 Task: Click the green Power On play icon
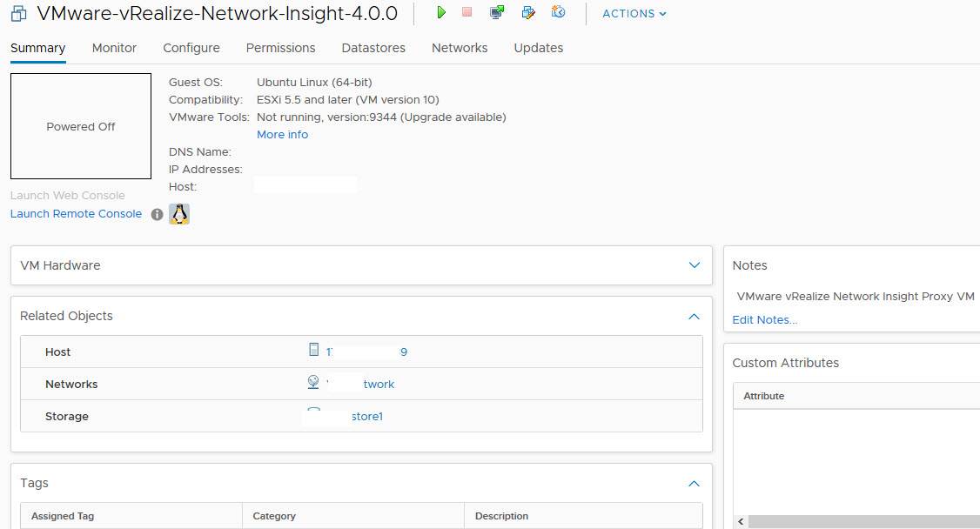[442, 13]
